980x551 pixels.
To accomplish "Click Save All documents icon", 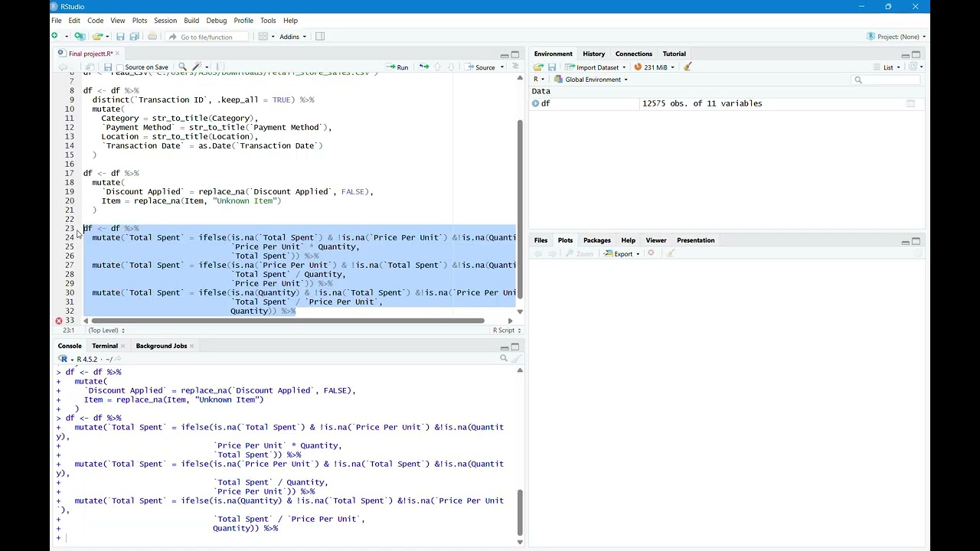I will tap(134, 37).
